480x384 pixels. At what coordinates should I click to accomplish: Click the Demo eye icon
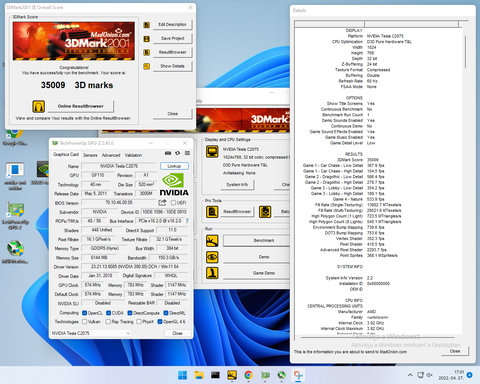click(x=212, y=257)
